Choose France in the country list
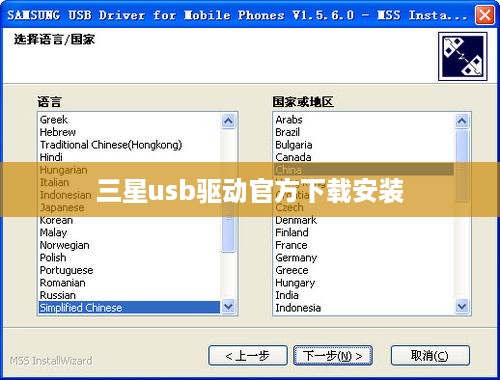Screen dimensions: 500x380 click(x=364, y=245)
